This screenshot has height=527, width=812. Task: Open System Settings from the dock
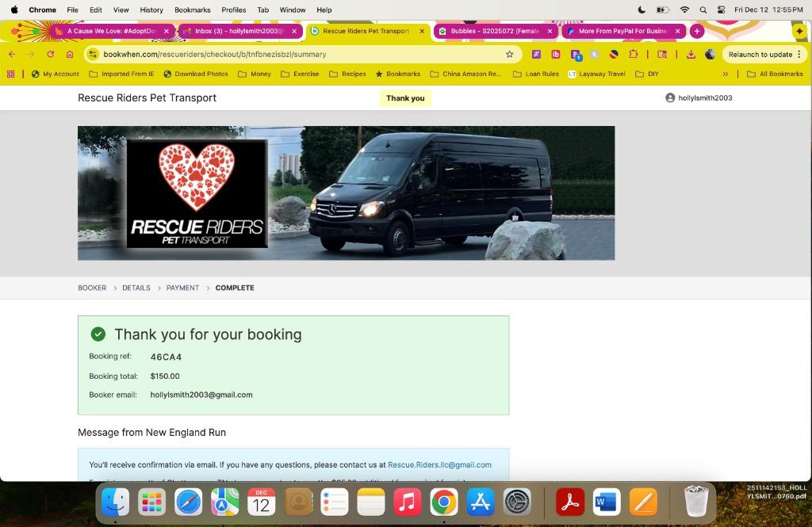tap(517, 502)
